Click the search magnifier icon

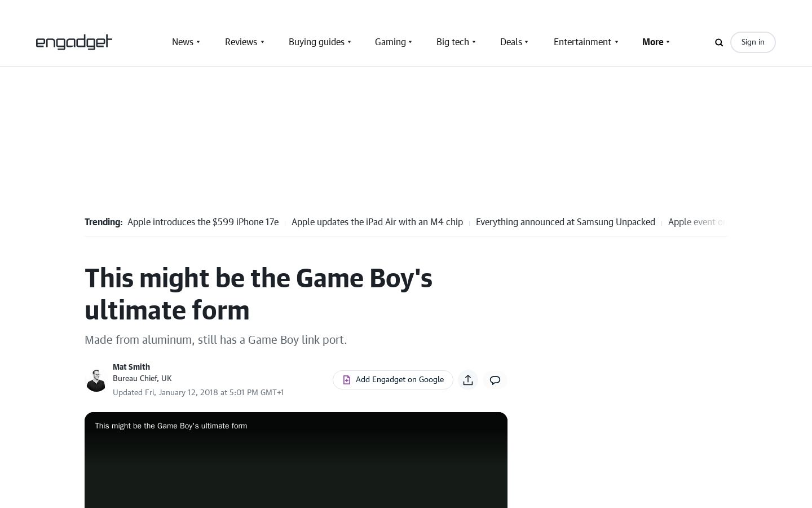click(x=719, y=42)
